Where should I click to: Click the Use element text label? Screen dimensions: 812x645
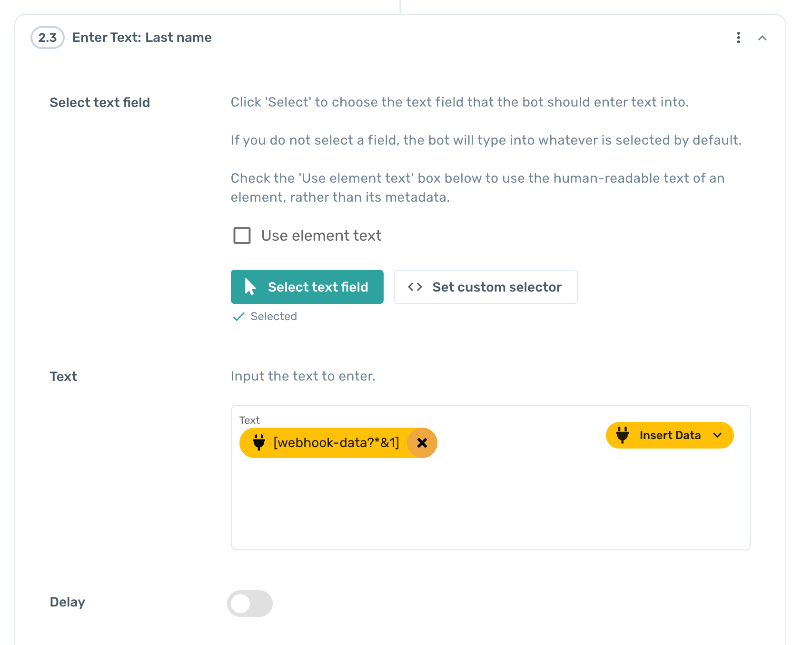pos(321,235)
